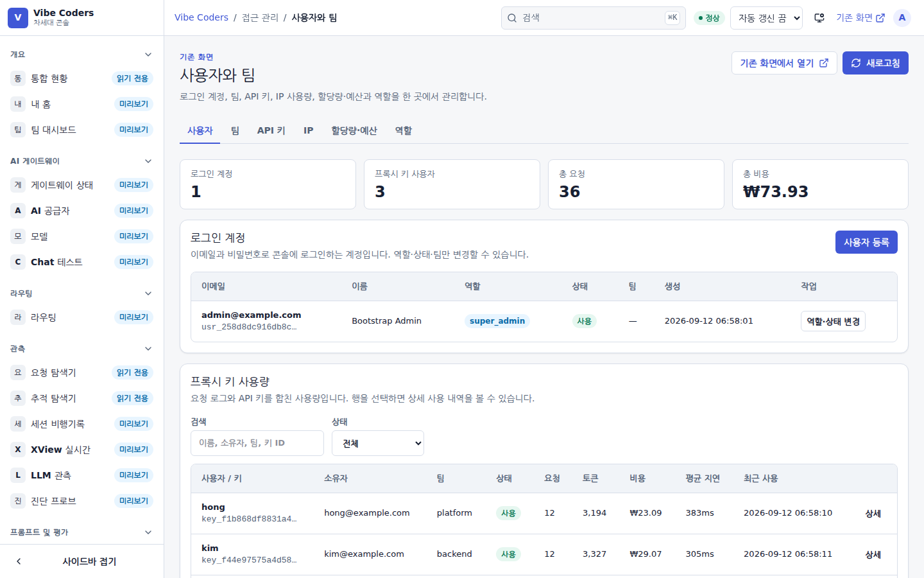Open 라우팅 sidebar item with 미리보기 badge

coord(81,317)
